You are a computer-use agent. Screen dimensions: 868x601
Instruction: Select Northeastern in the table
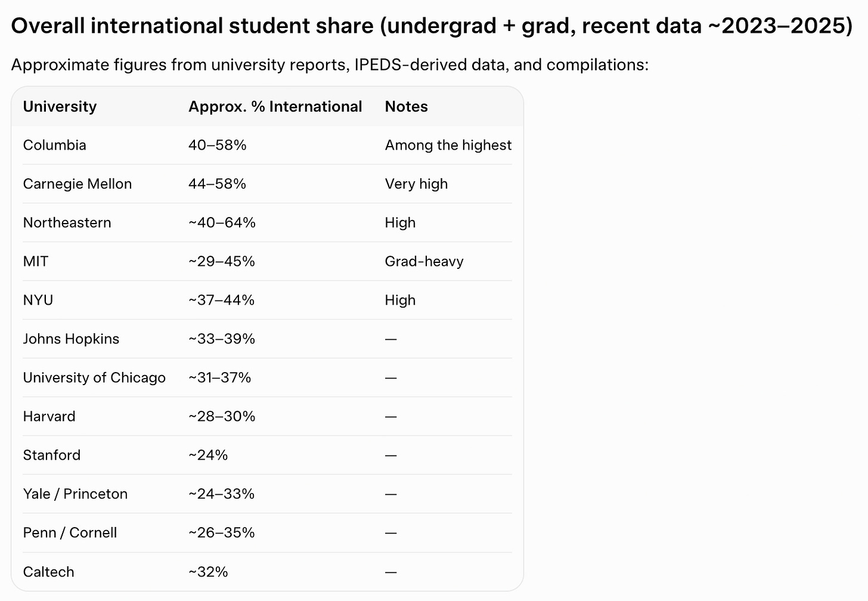pyautogui.click(x=67, y=223)
